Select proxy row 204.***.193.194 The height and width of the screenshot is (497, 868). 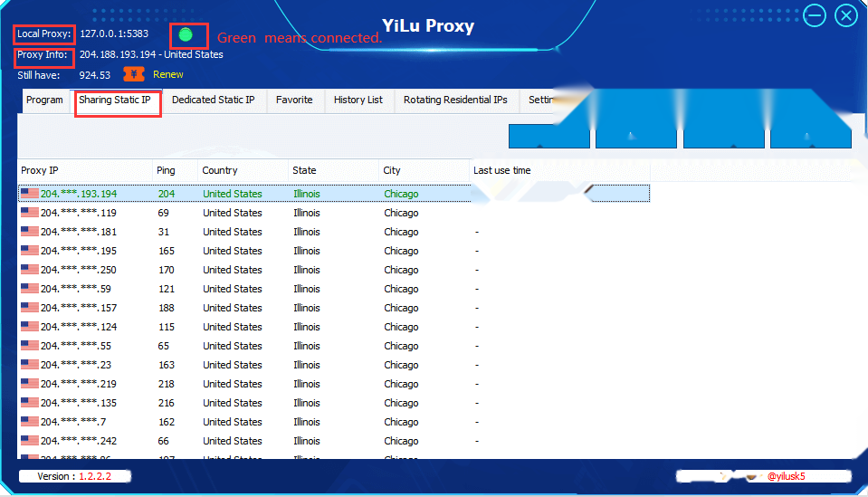pos(334,194)
